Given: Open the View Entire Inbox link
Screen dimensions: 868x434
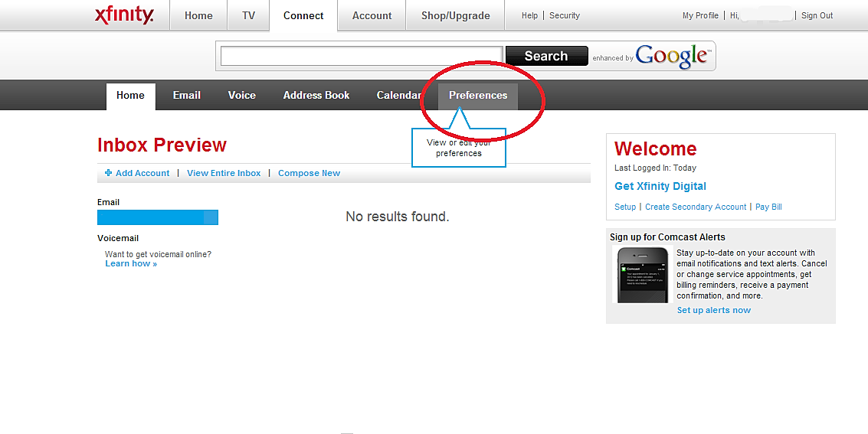Looking at the screenshot, I should tap(224, 173).
